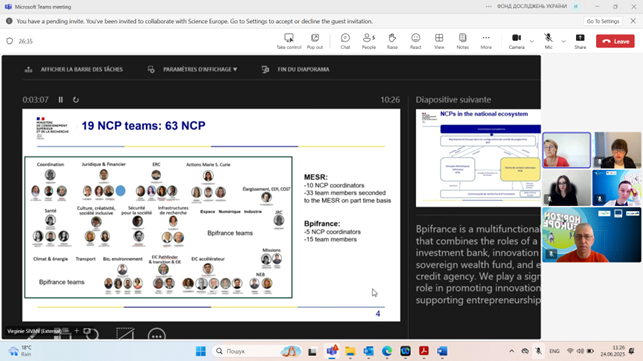The height and width of the screenshot is (361, 643).
Task: Expand the Mic options arrow
Action: pyautogui.click(x=563, y=41)
